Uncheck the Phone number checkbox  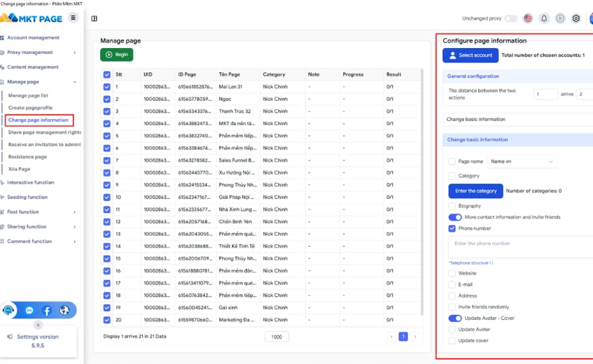click(452, 228)
